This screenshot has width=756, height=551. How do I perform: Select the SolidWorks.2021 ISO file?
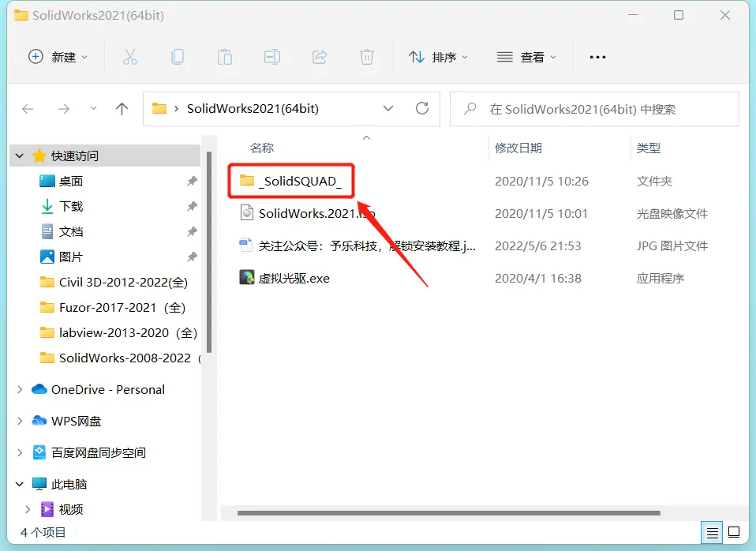[x=307, y=213]
